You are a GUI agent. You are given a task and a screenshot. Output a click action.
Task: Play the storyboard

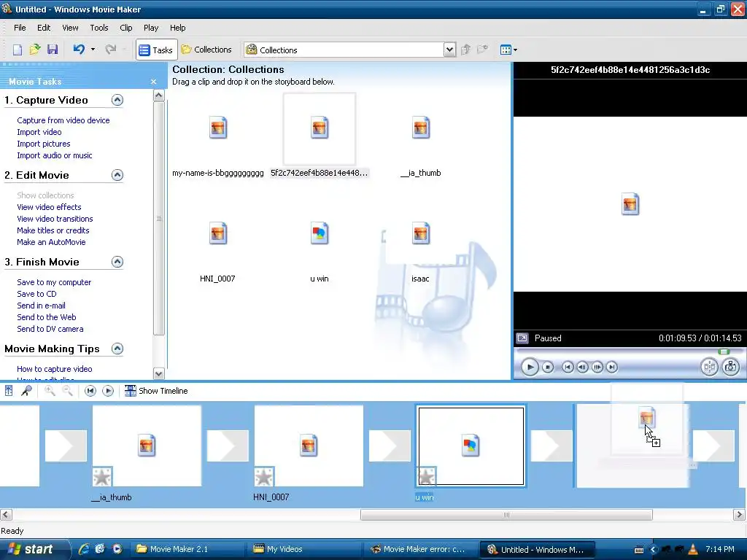(x=108, y=391)
